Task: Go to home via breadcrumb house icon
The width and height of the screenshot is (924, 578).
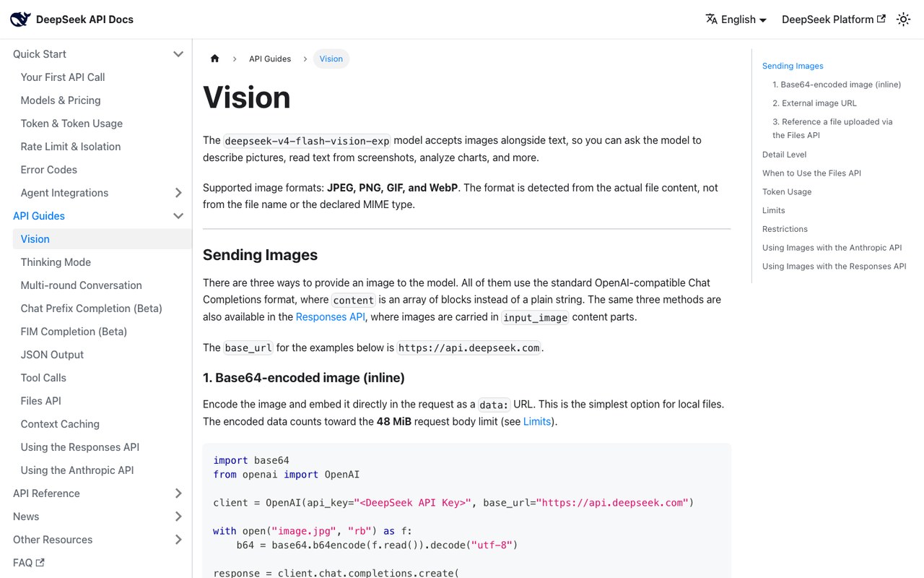Action: [x=214, y=59]
